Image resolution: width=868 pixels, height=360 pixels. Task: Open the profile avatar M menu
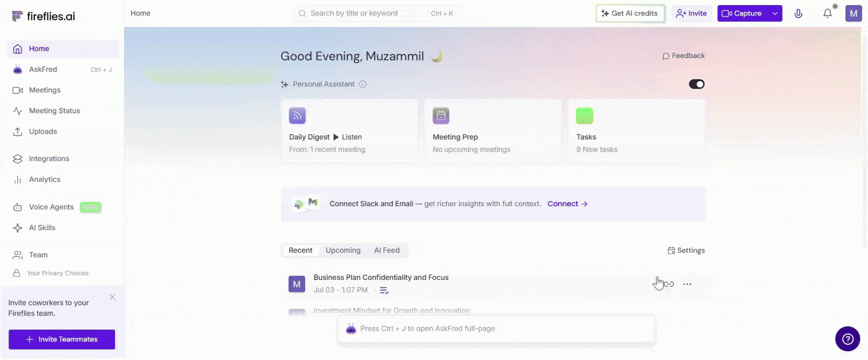tap(854, 14)
